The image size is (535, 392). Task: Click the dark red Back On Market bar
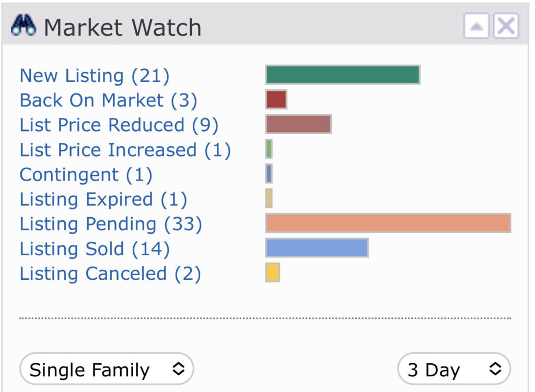click(x=276, y=99)
